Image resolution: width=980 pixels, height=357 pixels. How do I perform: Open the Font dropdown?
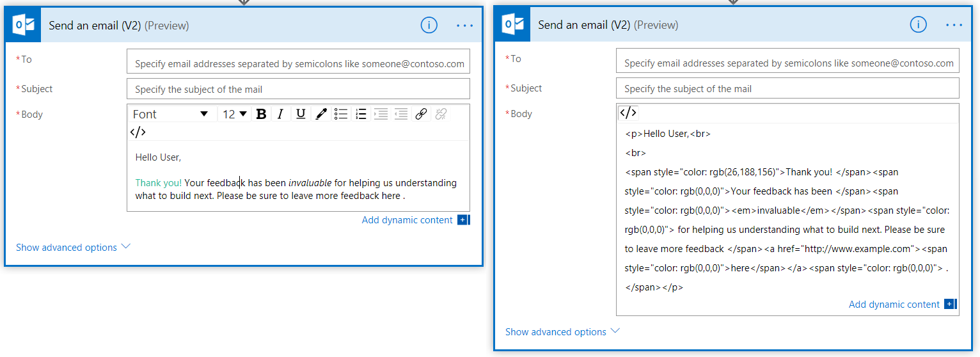[170, 114]
